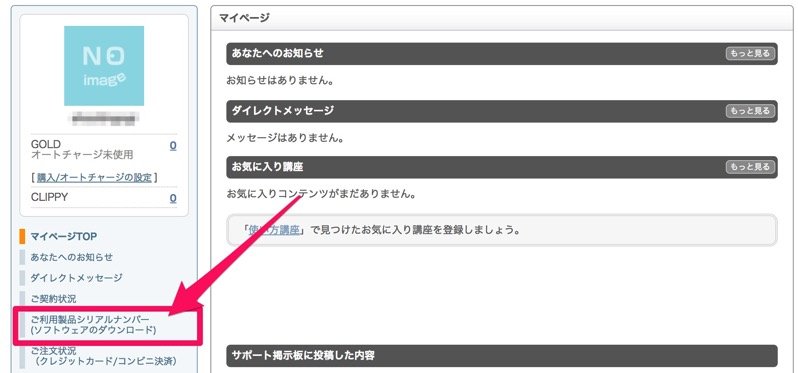Open the CLIPPY balance value 0
Screen dimensions: 798x373
tap(173, 198)
